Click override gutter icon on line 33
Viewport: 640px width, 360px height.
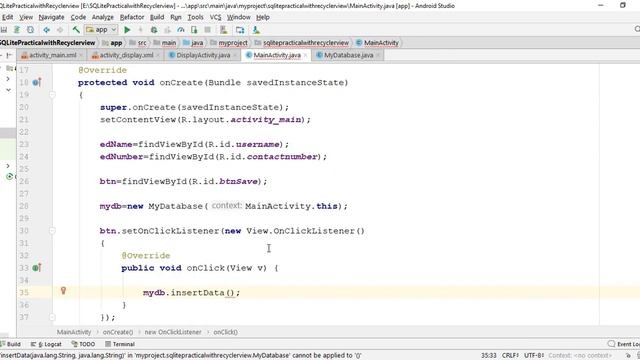click(x=37, y=268)
